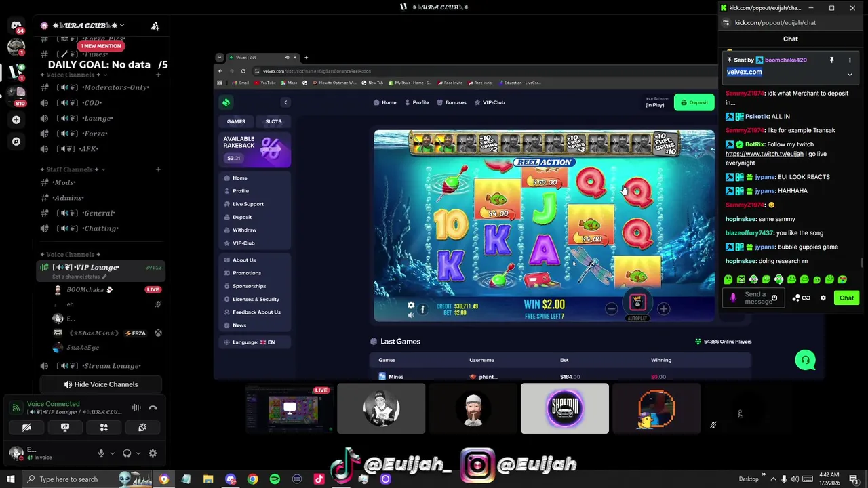Collapse Staff Channels category
Viewport: 868px width, 488px height.
73,169
